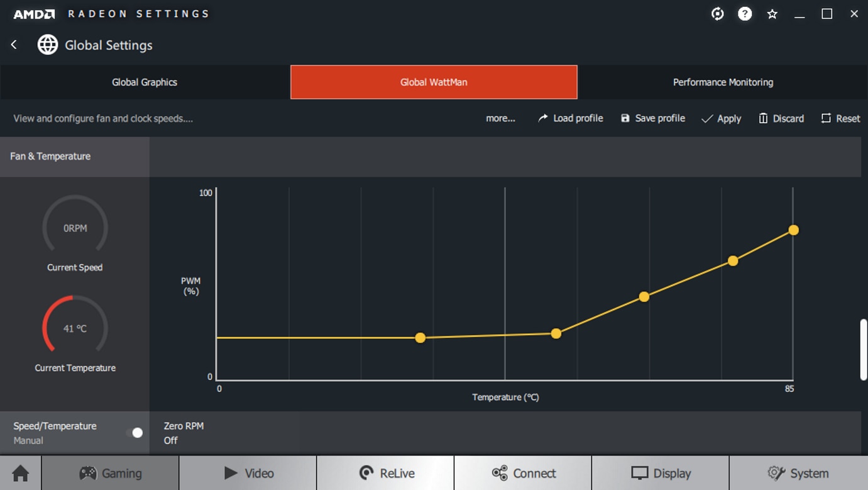Click Save profile
868x490 pixels.
click(652, 118)
